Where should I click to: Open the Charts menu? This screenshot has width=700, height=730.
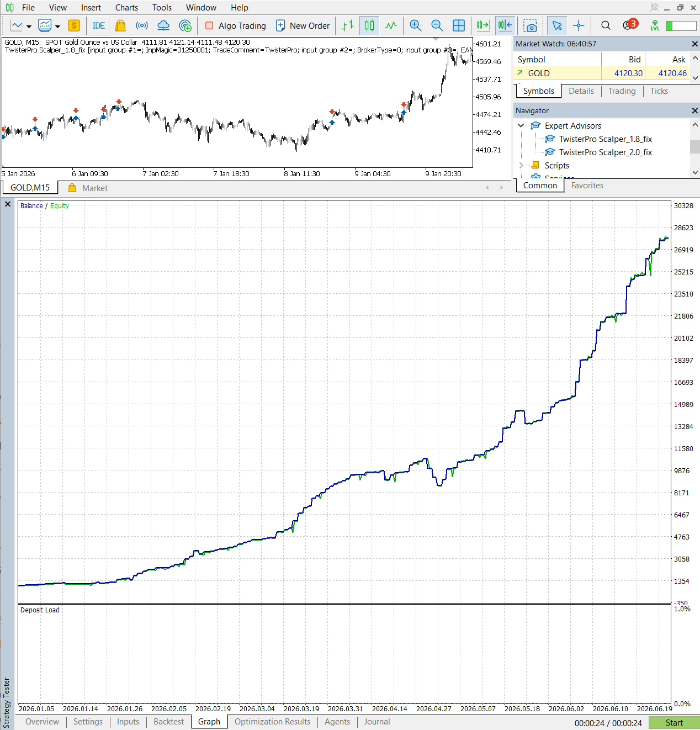(x=126, y=8)
